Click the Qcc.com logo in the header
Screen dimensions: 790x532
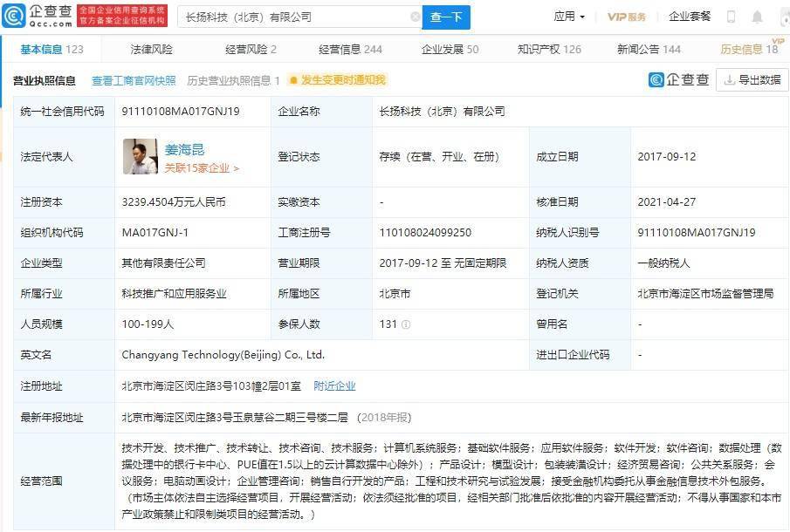tap(38, 16)
